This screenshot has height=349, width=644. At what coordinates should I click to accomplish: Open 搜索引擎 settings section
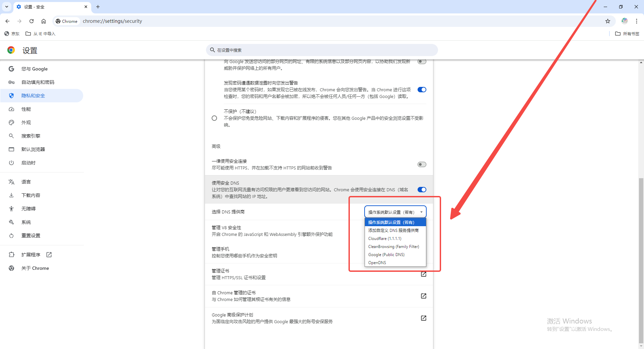(42, 136)
